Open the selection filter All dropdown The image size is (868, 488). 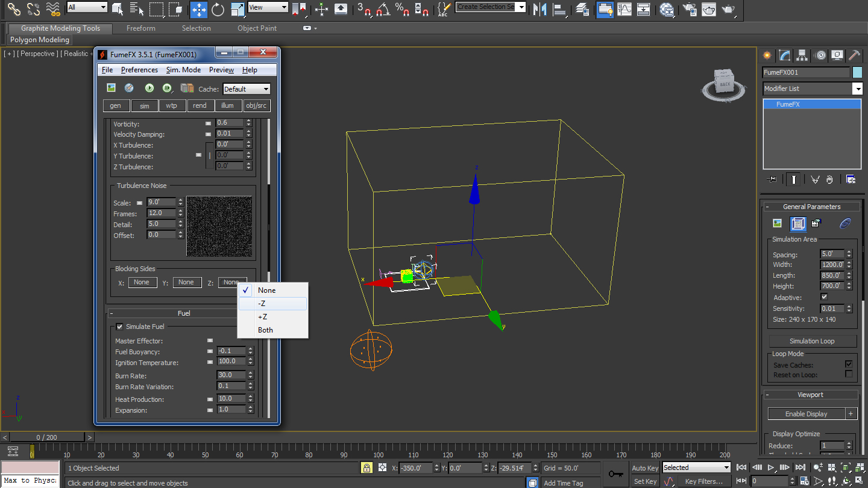pos(87,7)
